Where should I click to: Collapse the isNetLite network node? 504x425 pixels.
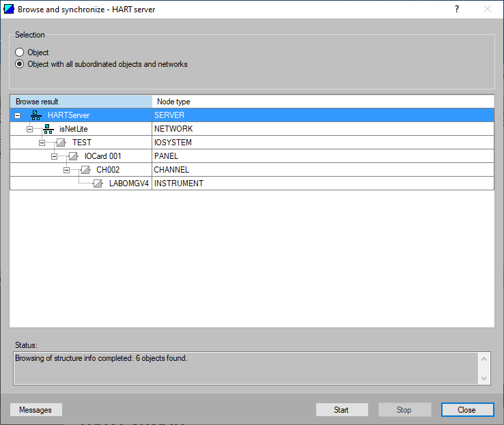[29, 129]
